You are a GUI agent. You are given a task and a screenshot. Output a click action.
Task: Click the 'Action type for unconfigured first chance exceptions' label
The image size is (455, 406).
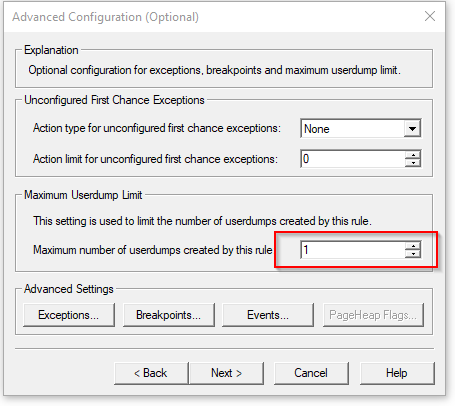click(x=157, y=128)
